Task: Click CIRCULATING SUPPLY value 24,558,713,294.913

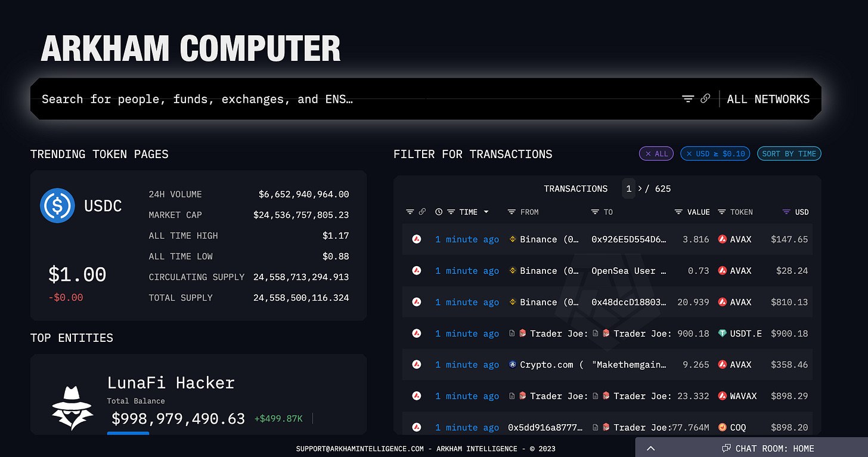Action: [x=301, y=277]
